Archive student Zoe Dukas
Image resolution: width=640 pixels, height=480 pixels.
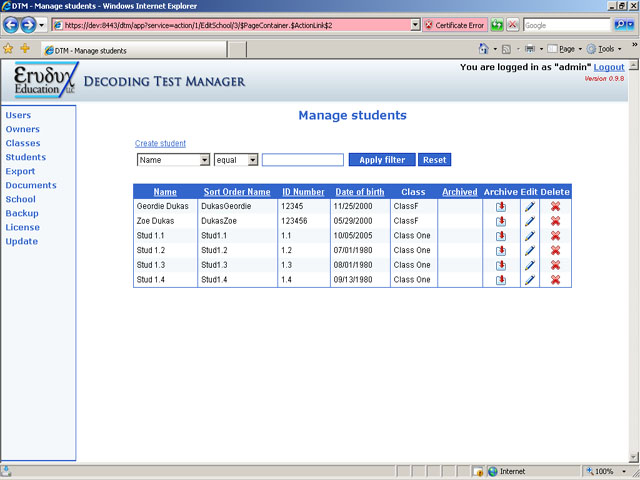pyautogui.click(x=501, y=221)
